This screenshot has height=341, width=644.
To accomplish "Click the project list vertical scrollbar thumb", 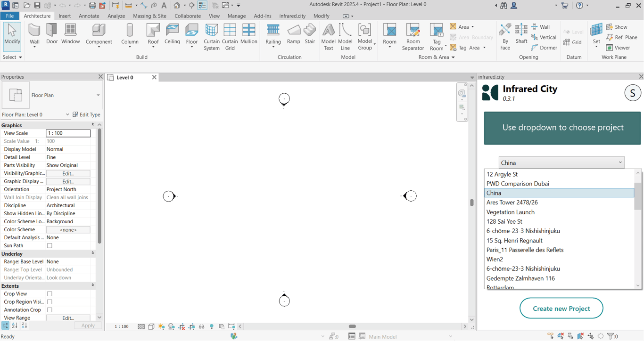I will pos(638,196).
